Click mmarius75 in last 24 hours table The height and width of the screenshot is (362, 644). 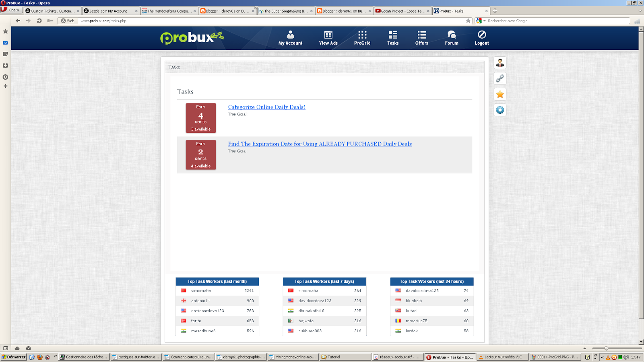click(x=417, y=321)
